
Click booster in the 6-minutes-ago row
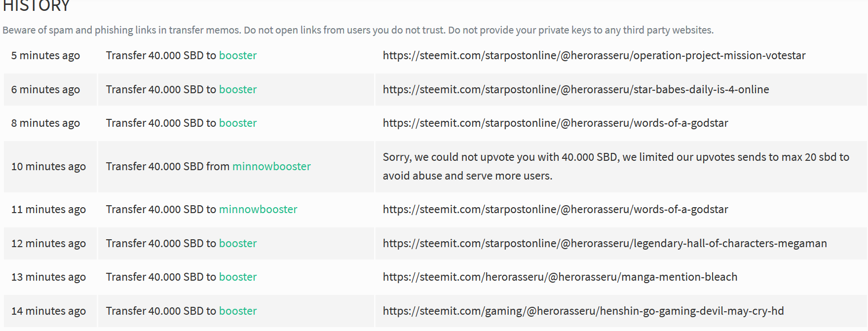tap(238, 89)
